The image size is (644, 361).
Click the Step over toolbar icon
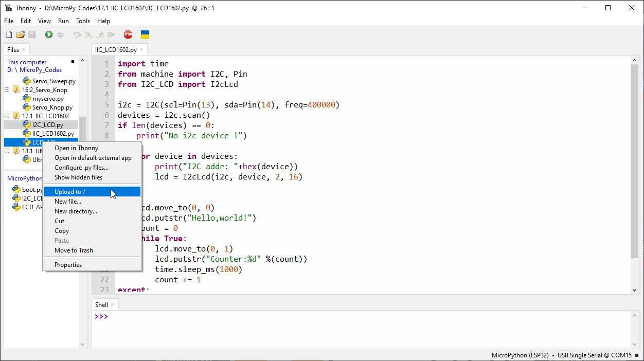[x=77, y=34]
